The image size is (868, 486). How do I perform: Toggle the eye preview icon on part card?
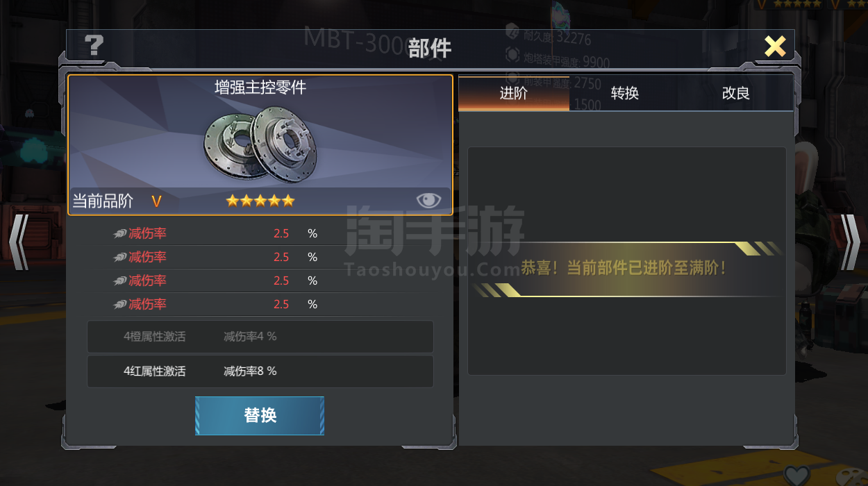[428, 201]
